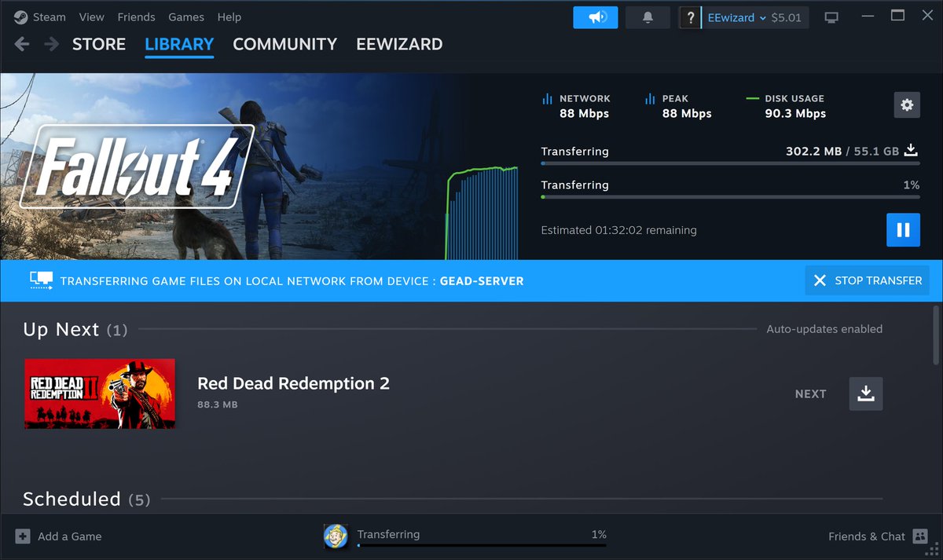Click the 302.2 MB transfer progress bar
The width and height of the screenshot is (943, 560).
[x=730, y=163]
